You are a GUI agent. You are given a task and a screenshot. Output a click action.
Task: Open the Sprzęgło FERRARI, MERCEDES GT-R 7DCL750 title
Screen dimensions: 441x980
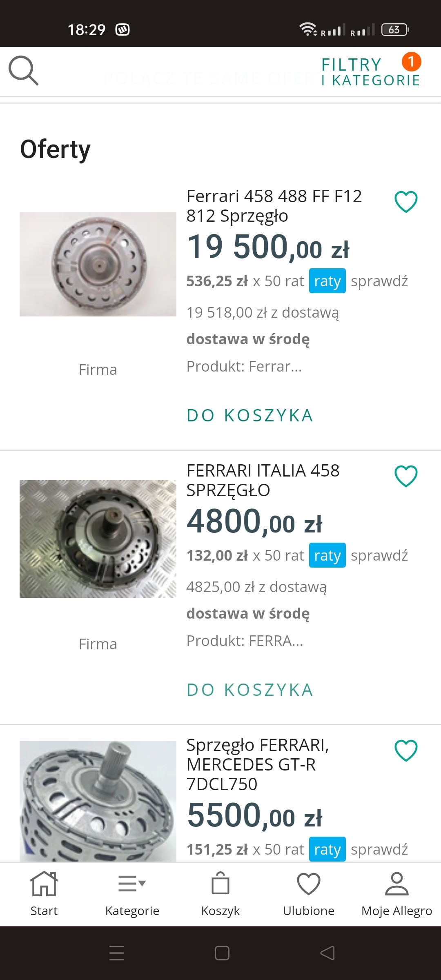(257, 764)
